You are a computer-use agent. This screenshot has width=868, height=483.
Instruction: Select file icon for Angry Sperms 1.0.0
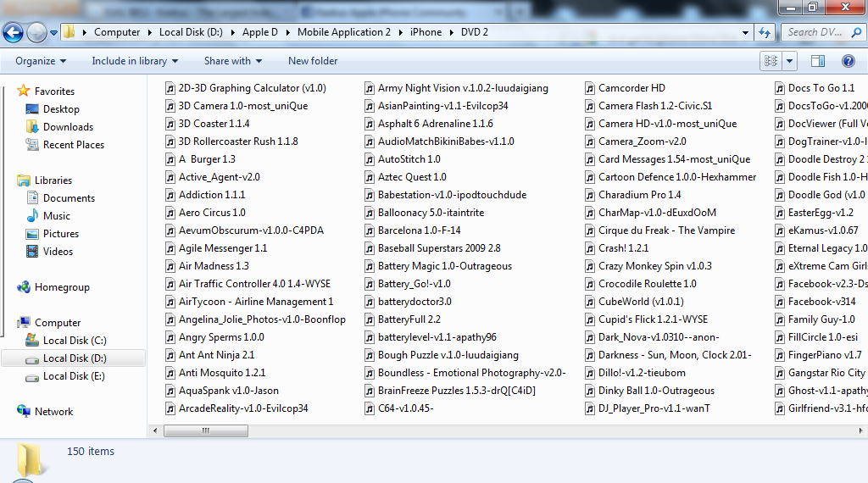pos(170,337)
